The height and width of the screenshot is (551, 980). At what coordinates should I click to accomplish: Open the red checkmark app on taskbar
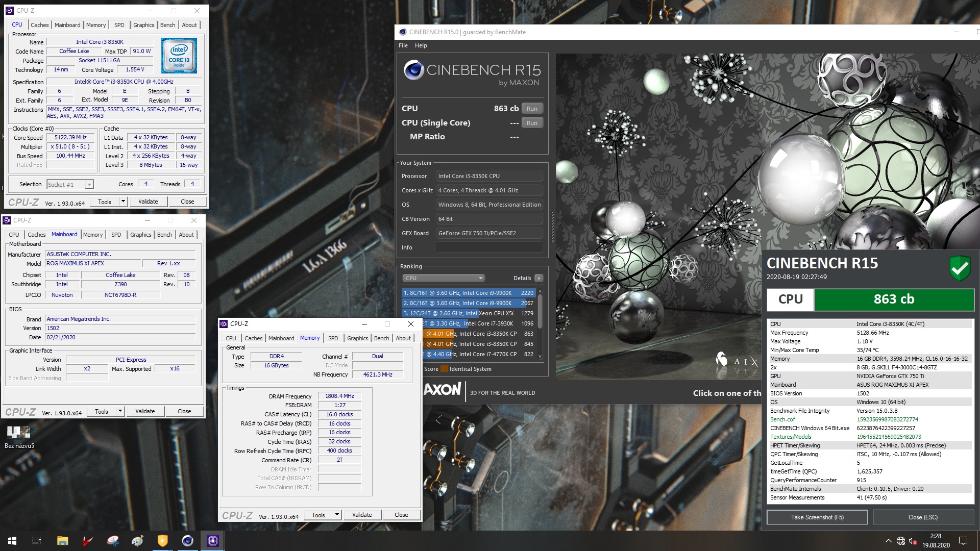point(87,541)
